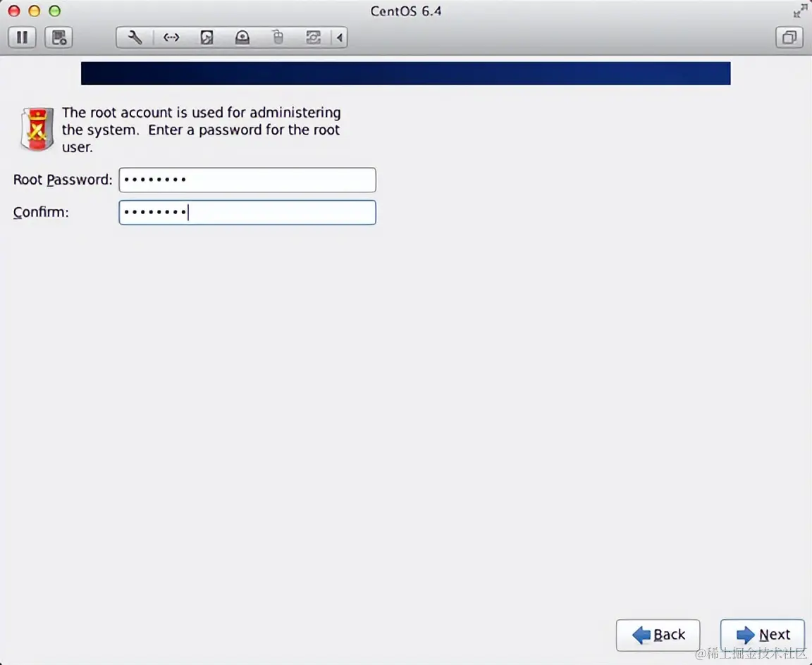Focus the Confirm password field
This screenshot has width=812, height=665.
pos(247,213)
